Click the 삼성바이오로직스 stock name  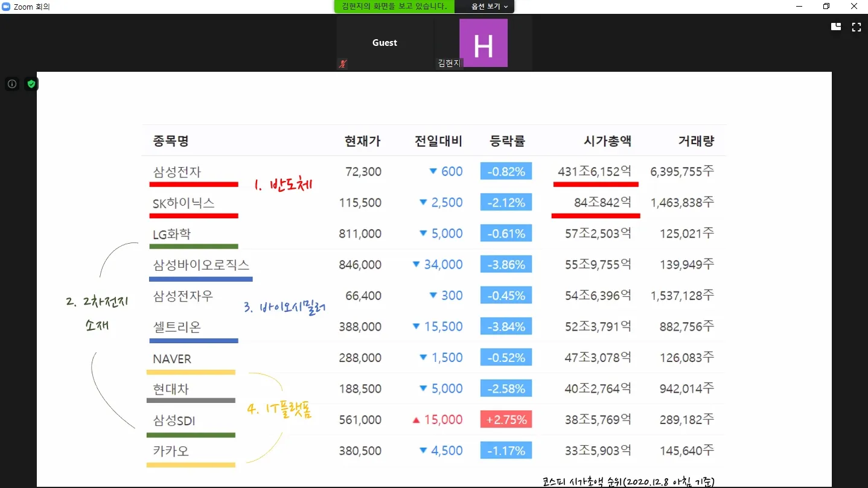pos(201,265)
